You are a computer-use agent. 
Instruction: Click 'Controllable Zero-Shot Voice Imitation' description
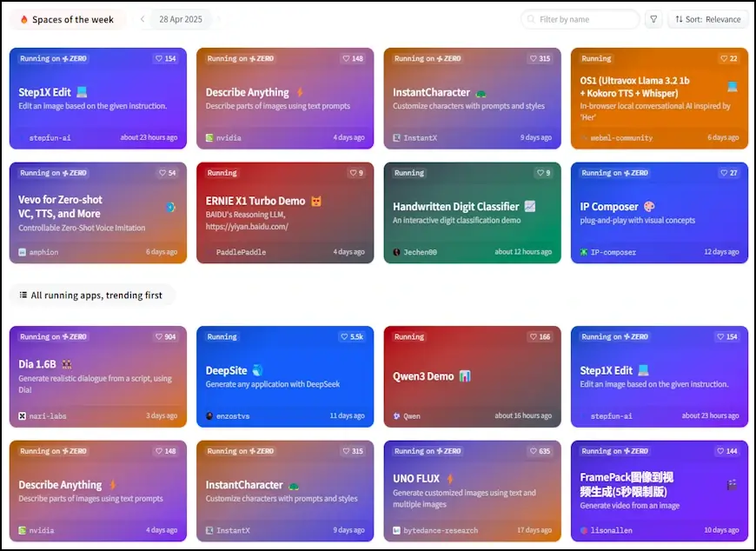82,228
